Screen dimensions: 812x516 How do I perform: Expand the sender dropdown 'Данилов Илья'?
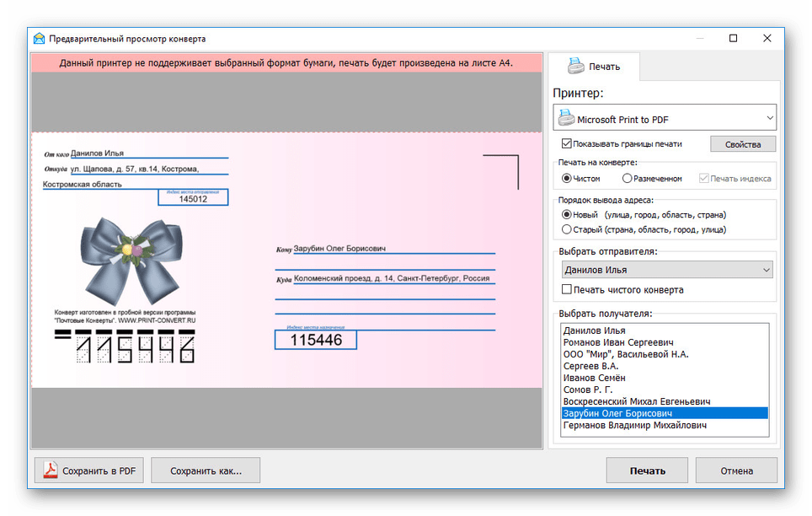tap(766, 270)
